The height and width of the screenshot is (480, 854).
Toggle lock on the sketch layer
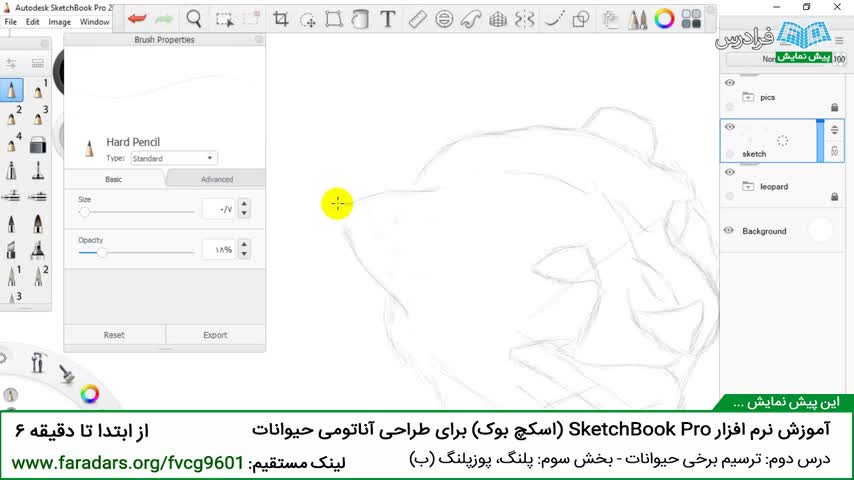(834, 151)
